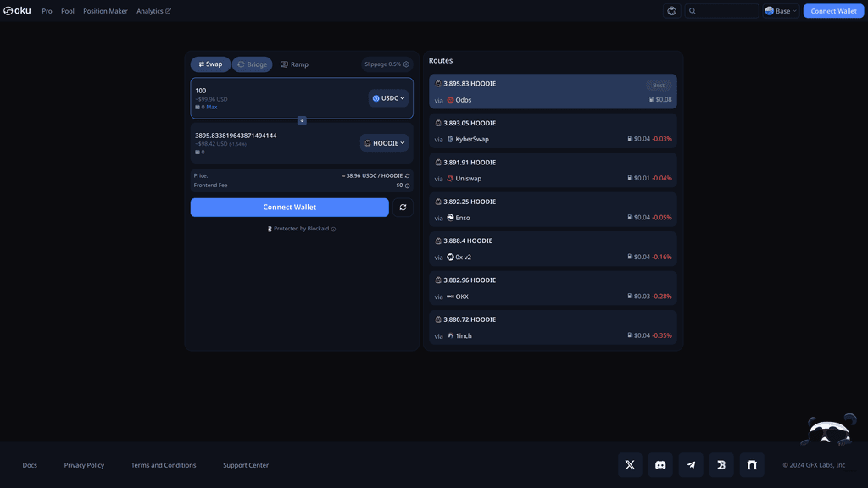Select the Uniswap route
The image size is (868, 488).
pyautogui.click(x=553, y=170)
